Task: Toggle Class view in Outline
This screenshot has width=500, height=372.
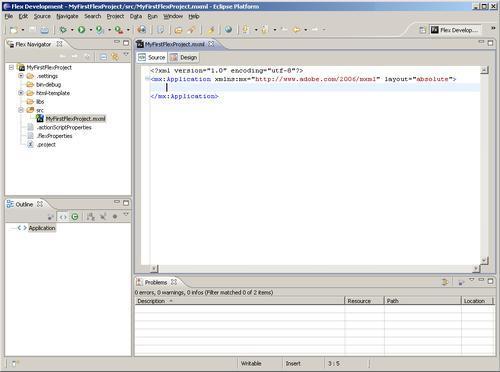Action: [75, 217]
